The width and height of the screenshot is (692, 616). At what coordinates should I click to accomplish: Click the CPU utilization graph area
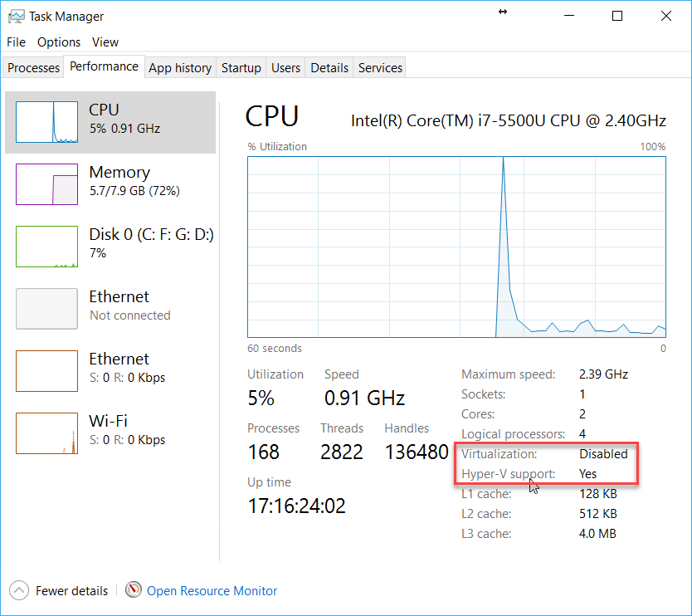click(456, 247)
